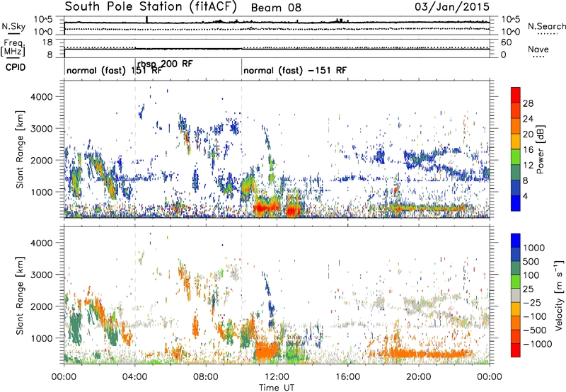Screen dimensions: 566x392
Task: Click the 'Beam 08' label
Action: (276, 8)
